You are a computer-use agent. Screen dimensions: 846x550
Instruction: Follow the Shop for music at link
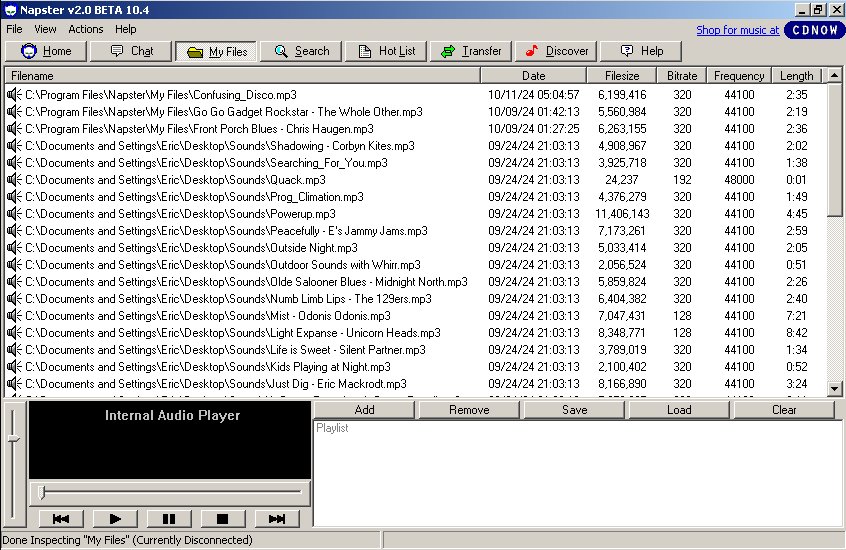[737, 30]
